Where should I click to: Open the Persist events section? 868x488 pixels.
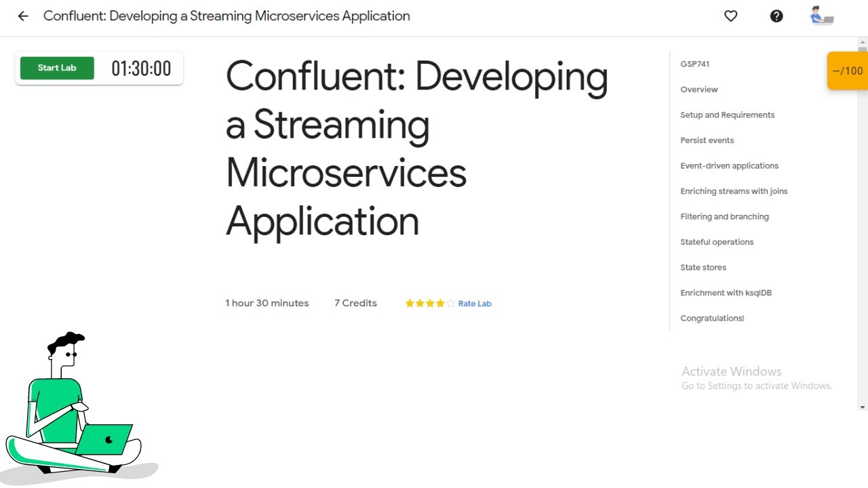pyautogui.click(x=707, y=140)
